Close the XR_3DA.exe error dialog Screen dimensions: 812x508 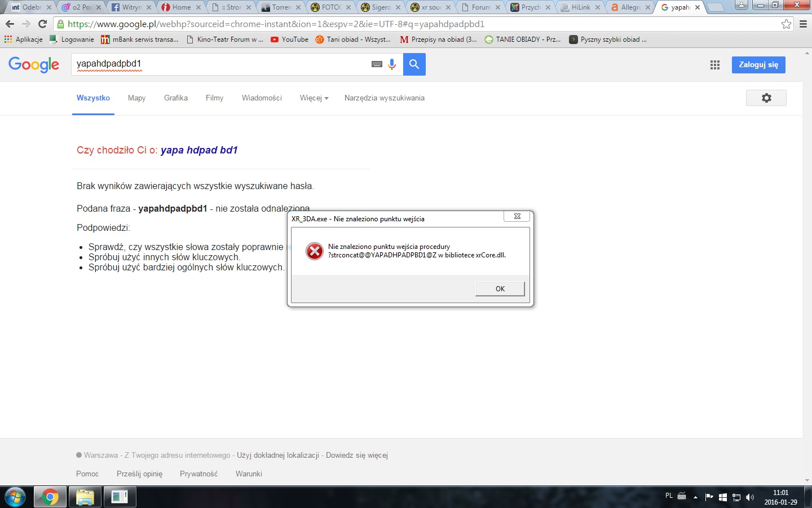(517, 217)
